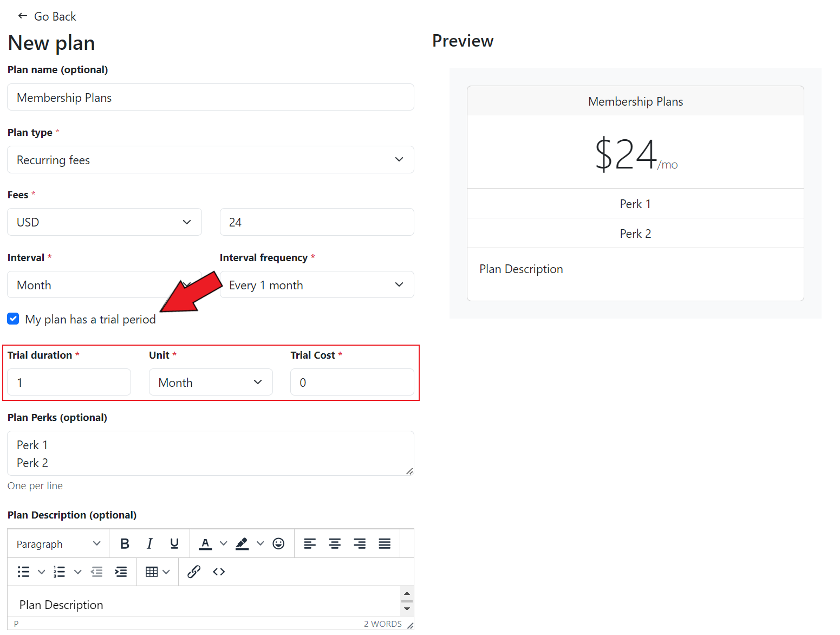Screen dimensions: 840x635
Task: Open Paragraph style dropdown
Action: pyautogui.click(x=58, y=543)
